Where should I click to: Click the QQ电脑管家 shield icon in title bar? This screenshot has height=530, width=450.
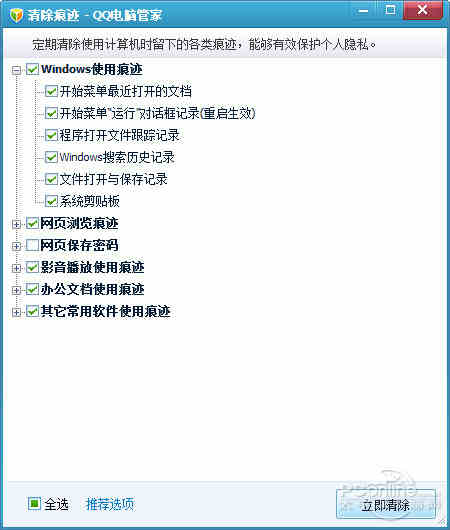(x=16, y=15)
